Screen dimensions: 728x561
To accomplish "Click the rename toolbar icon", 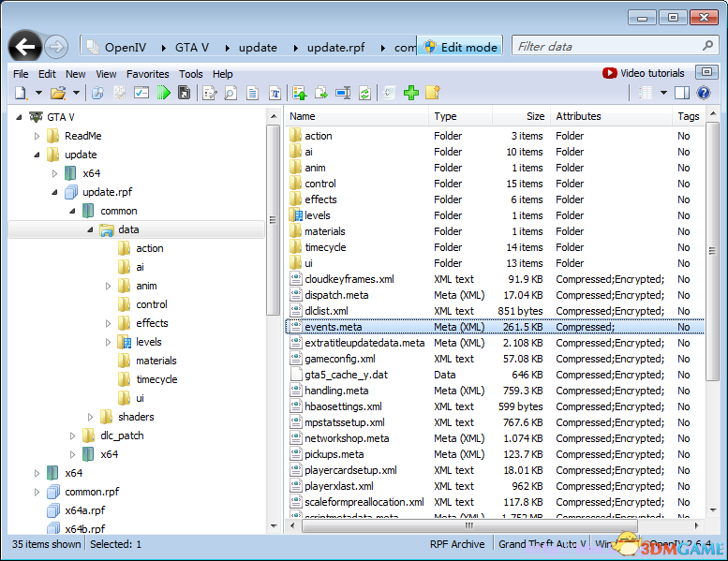I will 343,93.
